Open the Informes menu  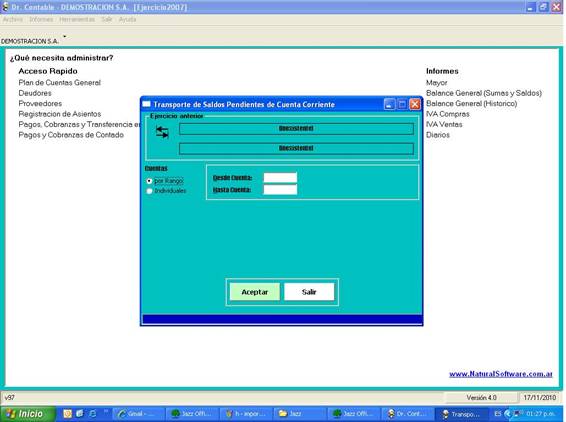click(41, 19)
